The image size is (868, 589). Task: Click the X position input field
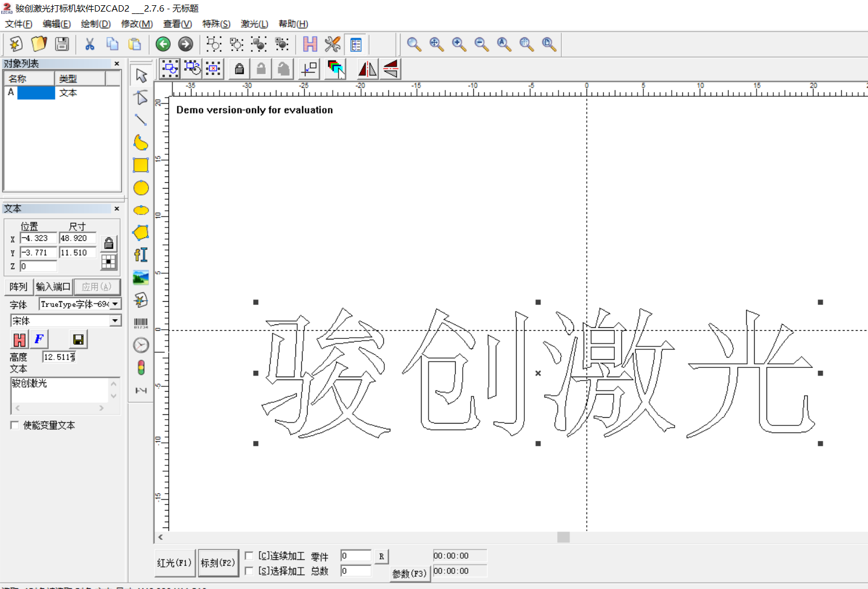(x=38, y=239)
